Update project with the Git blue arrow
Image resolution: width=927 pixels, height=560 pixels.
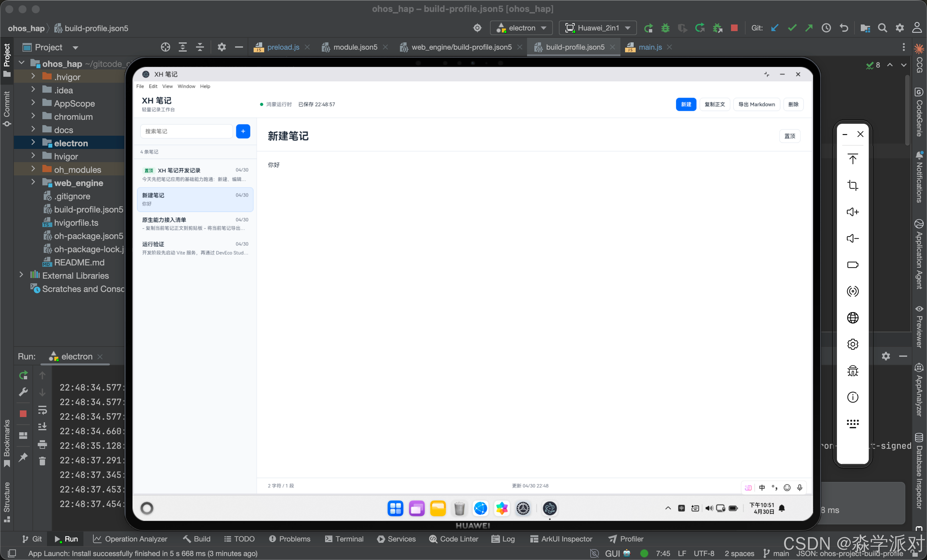coord(774,28)
